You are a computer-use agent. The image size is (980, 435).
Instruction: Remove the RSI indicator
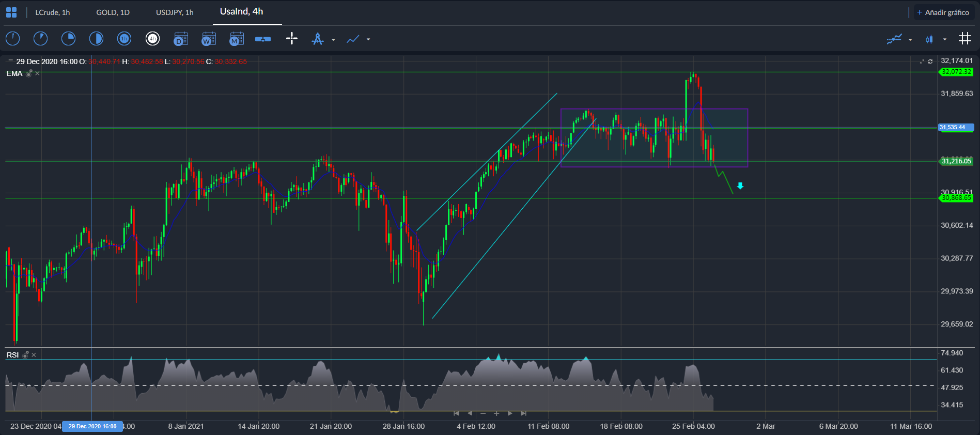[x=34, y=355]
